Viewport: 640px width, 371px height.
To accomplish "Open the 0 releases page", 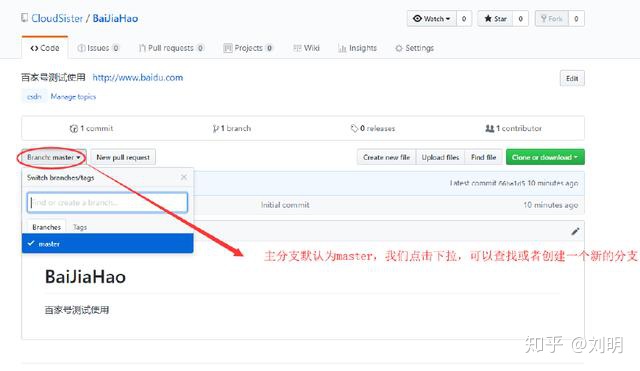I will click(x=373, y=128).
